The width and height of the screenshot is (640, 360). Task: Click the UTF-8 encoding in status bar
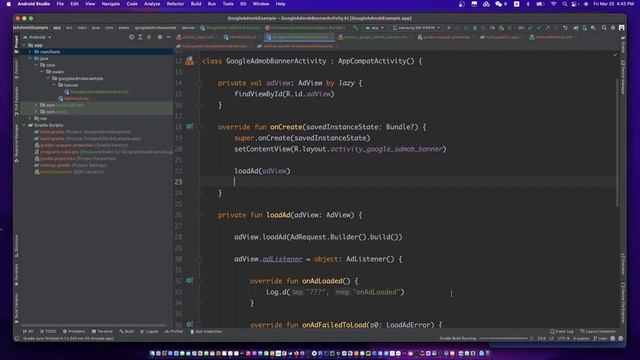pos(563,338)
